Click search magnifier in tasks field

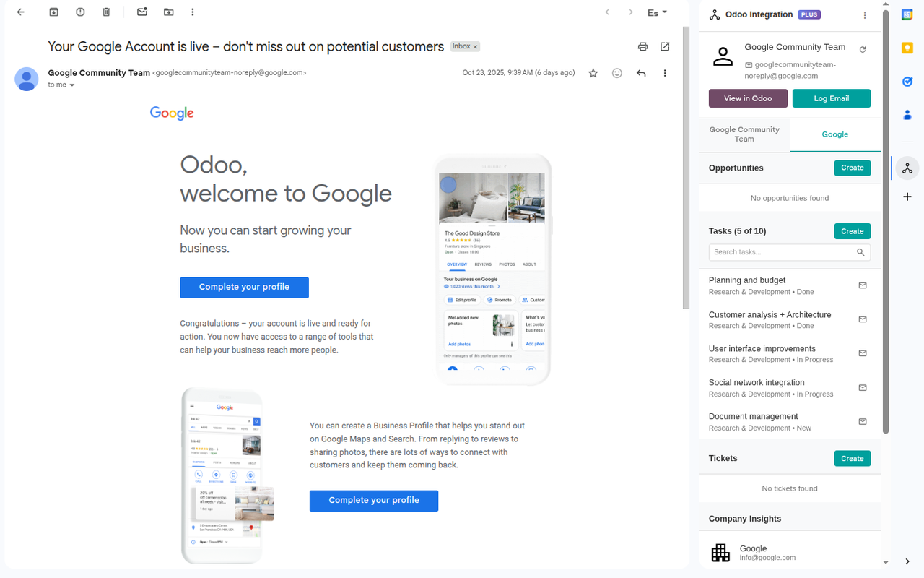click(860, 252)
